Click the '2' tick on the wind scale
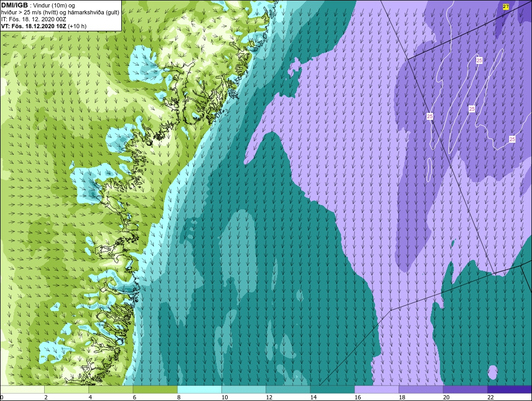The image size is (532, 401). coord(46,398)
